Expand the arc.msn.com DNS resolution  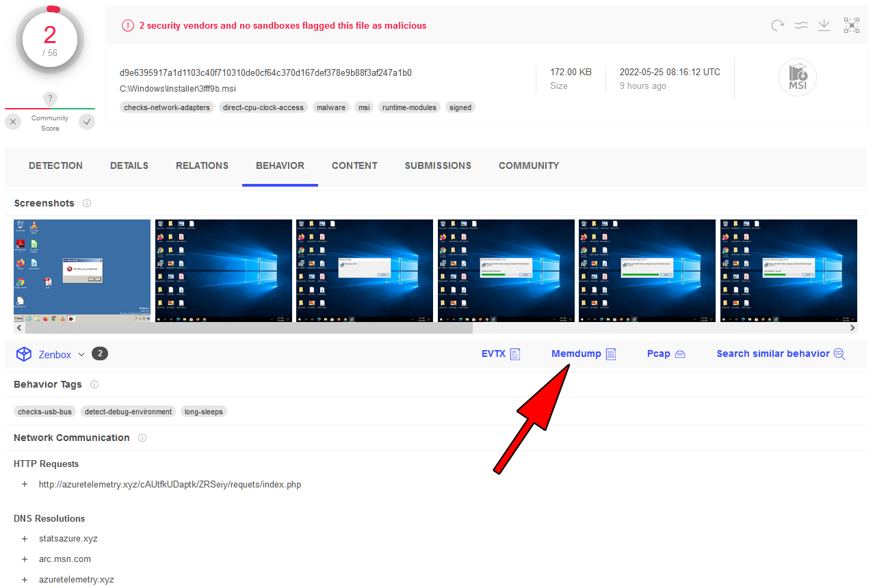click(x=25, y=559)
